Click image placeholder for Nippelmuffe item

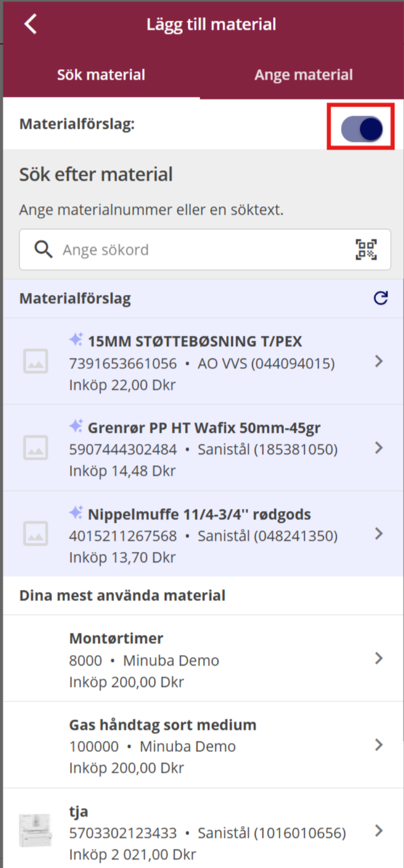pos(36,534)
